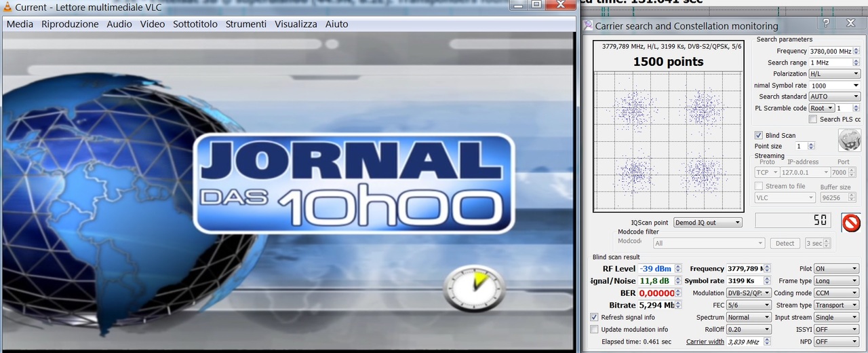Open the PL Scramble code Root dropdown

point(821,108)
